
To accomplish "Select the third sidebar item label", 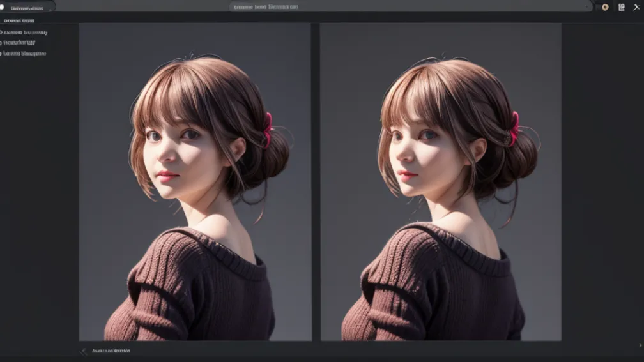I will coord(25,54).
